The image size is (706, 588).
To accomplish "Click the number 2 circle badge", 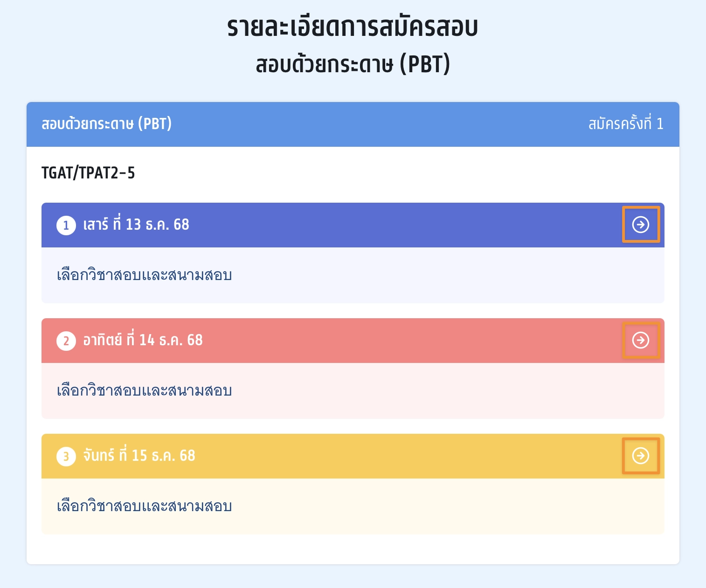I will click(x=66, y=341).
